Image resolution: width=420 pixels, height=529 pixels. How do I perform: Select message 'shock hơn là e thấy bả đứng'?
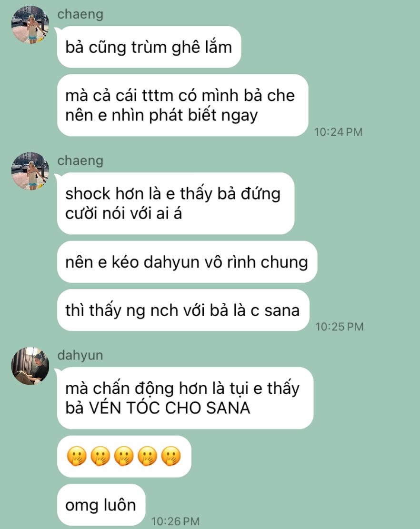(176, 203)
